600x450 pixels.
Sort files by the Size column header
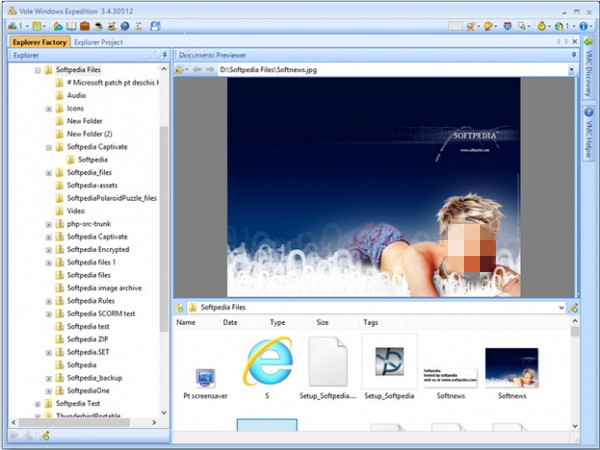322,323
